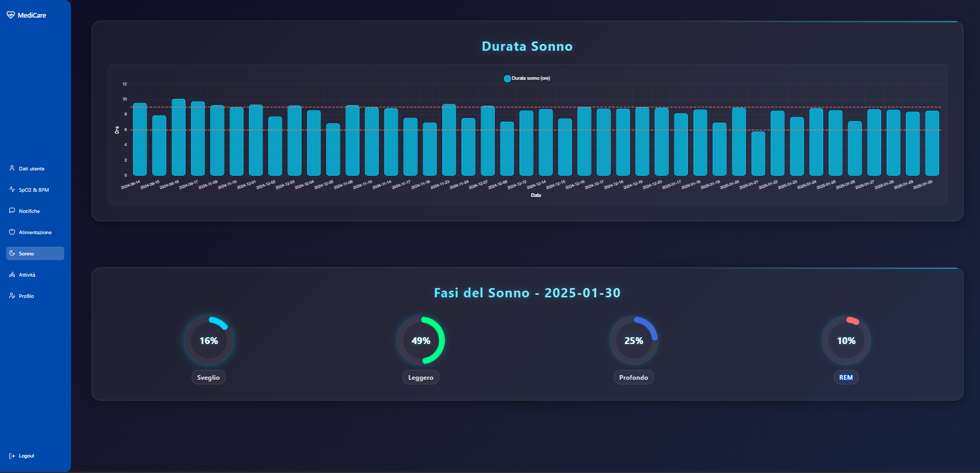
Task: Click the Profondo label badge
Action: pyautogui.click(x=633, y=377)
